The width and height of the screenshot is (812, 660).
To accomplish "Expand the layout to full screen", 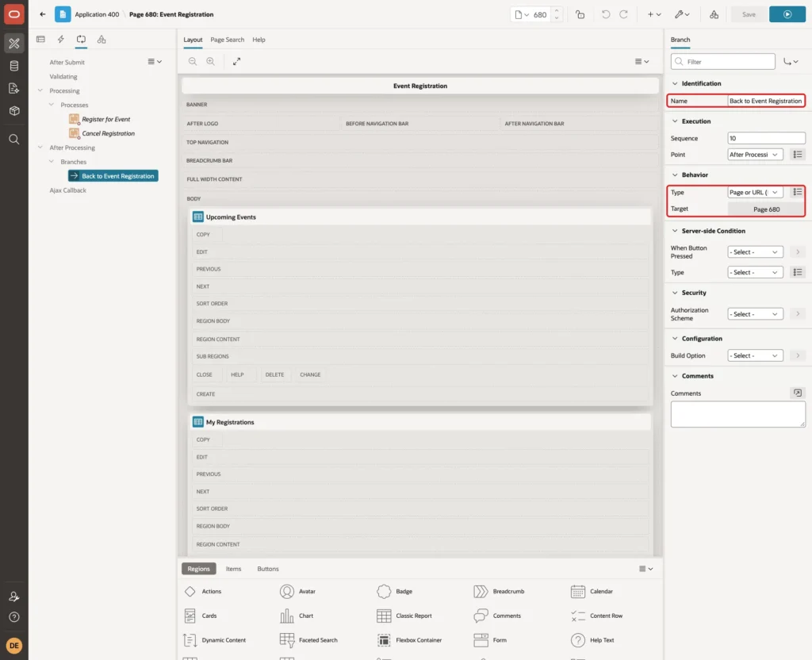I will pyautogui.click(x=236, y=61).
